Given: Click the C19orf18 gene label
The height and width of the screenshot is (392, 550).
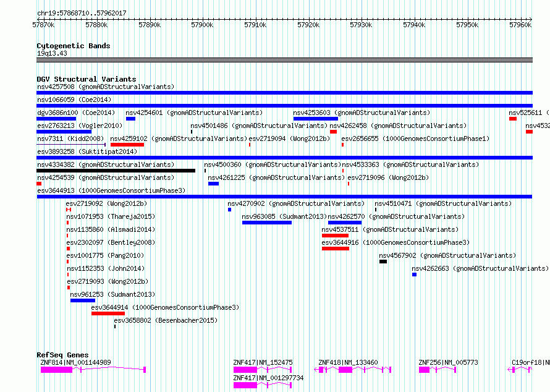Looking at the screenshot, I should [x=530, y=362].
